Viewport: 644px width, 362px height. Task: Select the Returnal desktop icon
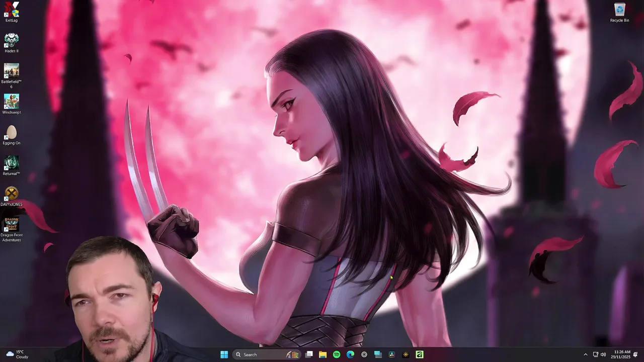click(12, 165)
